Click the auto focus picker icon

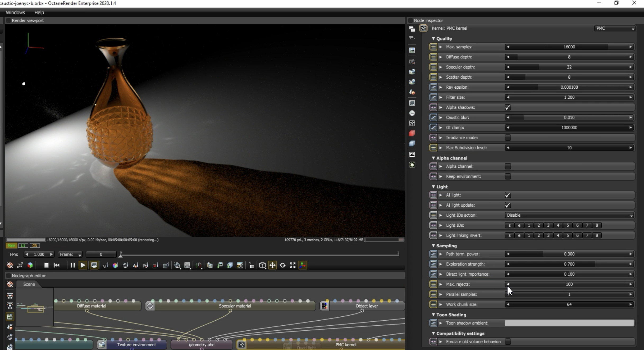pyautogui.click(x=105, y=265)
